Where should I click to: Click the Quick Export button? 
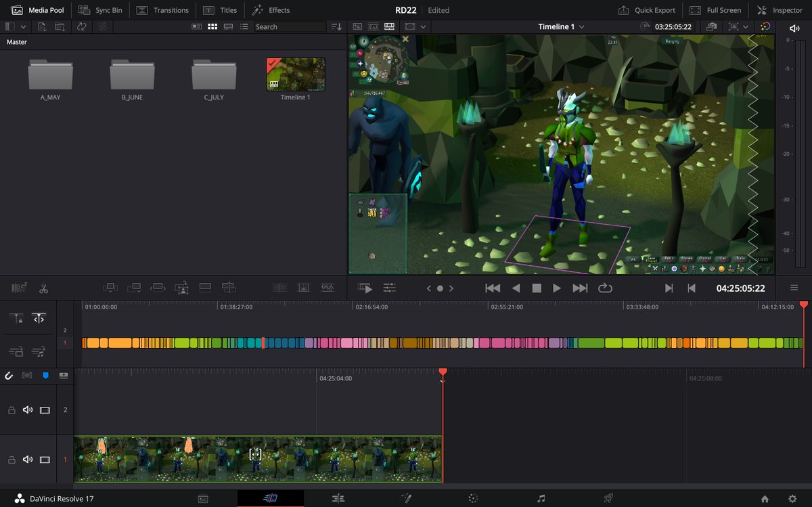[647, 10]
